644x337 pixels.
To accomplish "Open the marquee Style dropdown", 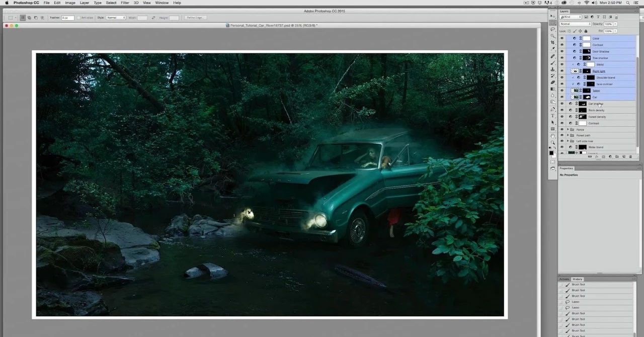I will click(x=116, y=18).
